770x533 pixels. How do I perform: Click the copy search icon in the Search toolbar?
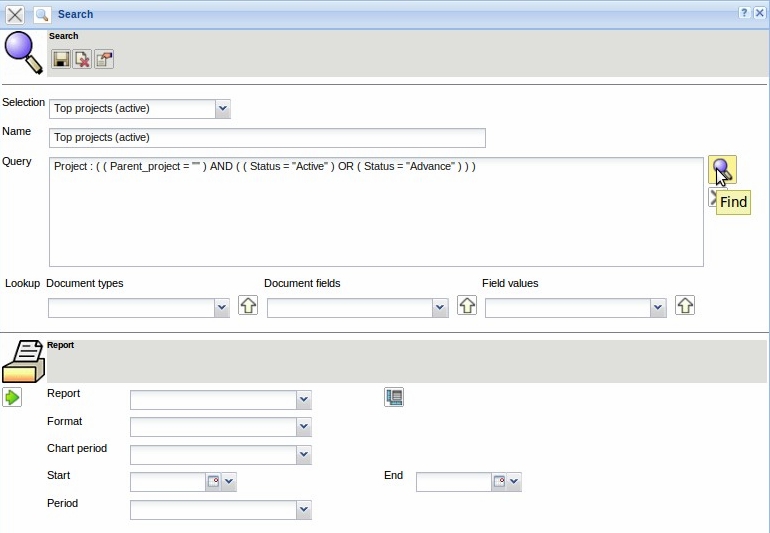(x=104, y=60)
